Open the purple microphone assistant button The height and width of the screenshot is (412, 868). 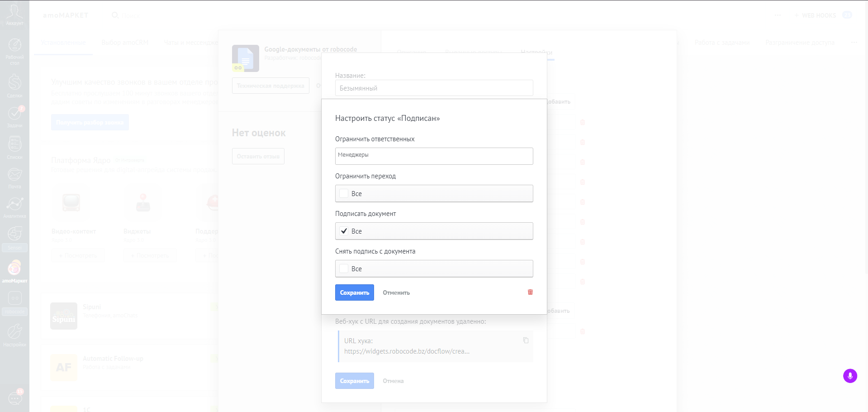(850, 376)
